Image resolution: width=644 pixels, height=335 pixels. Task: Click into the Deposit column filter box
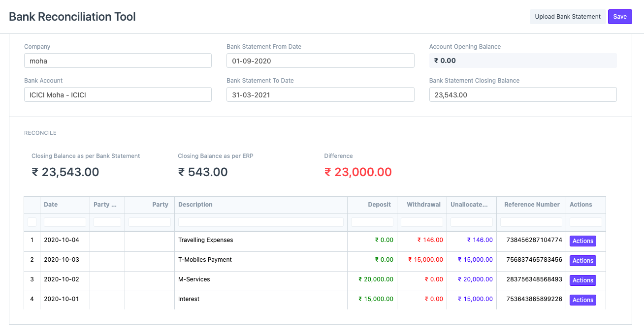[372, 222]
